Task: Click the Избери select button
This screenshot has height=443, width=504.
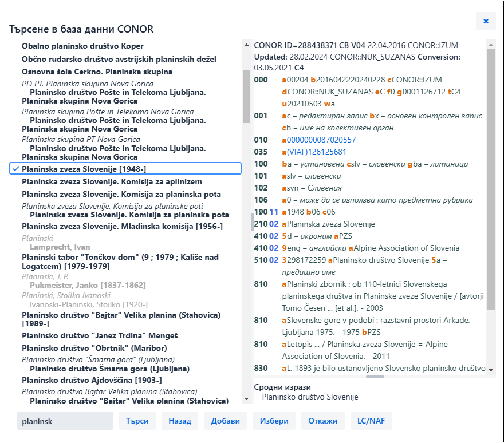Action: [x=274, y=421]
